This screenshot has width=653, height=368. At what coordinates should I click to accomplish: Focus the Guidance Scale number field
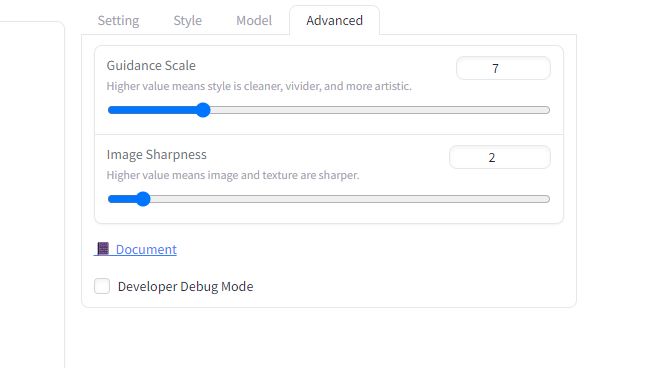point(503,68)
